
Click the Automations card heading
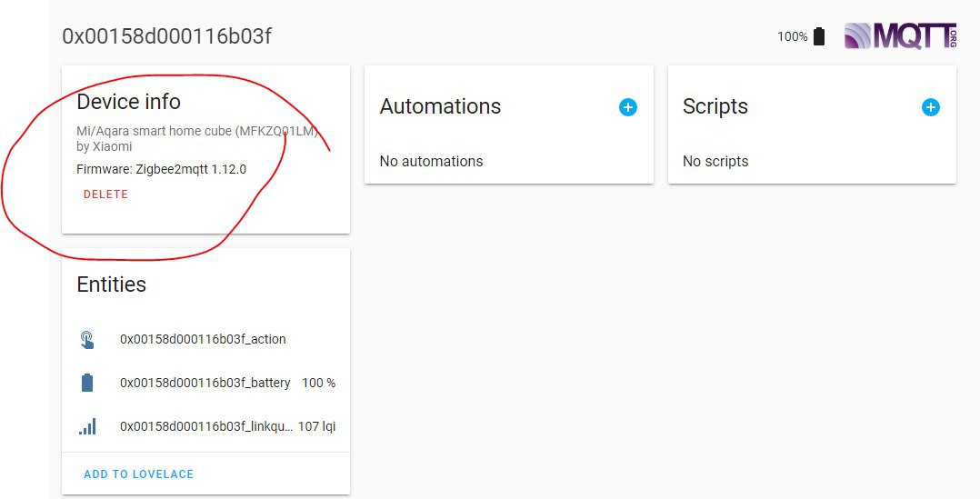440,106
